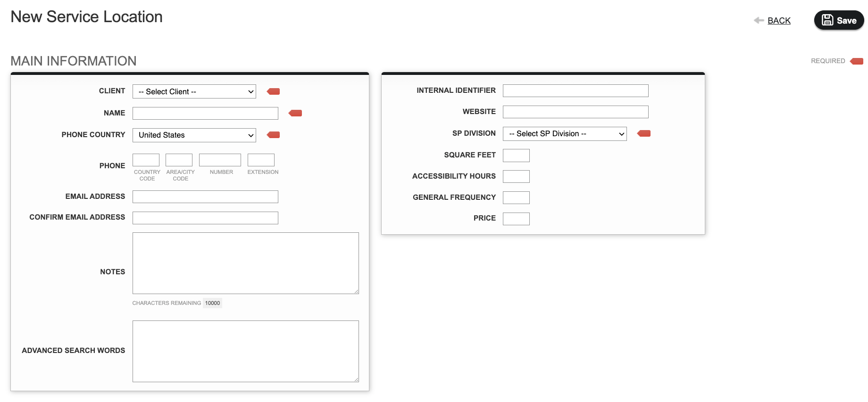The image size is (868, 402).
Task: Click the Website input field
Action: (576, 112)
